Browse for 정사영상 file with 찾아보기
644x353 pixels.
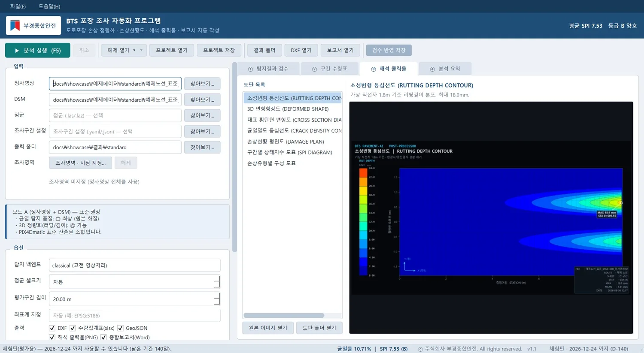(x=202, y=84)
